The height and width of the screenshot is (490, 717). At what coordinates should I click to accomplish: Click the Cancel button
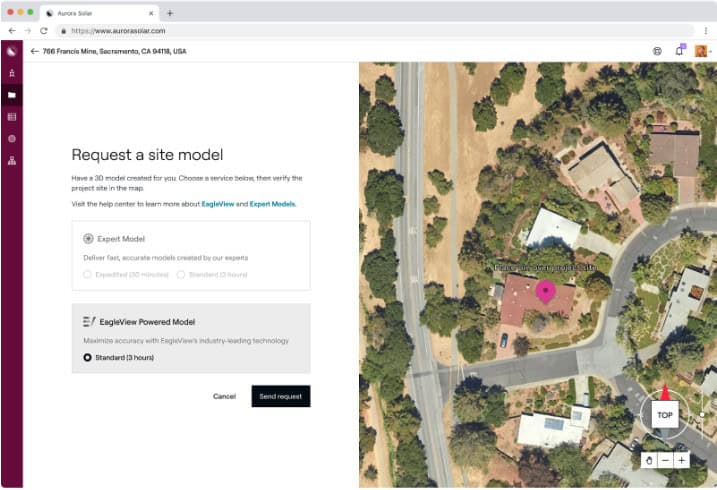224,396
